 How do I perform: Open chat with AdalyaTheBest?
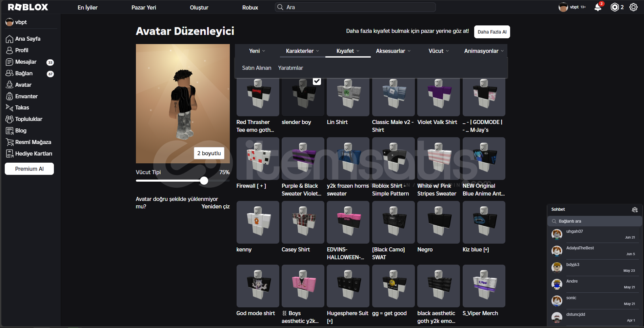pyautogui.click(x=595, y=251)
